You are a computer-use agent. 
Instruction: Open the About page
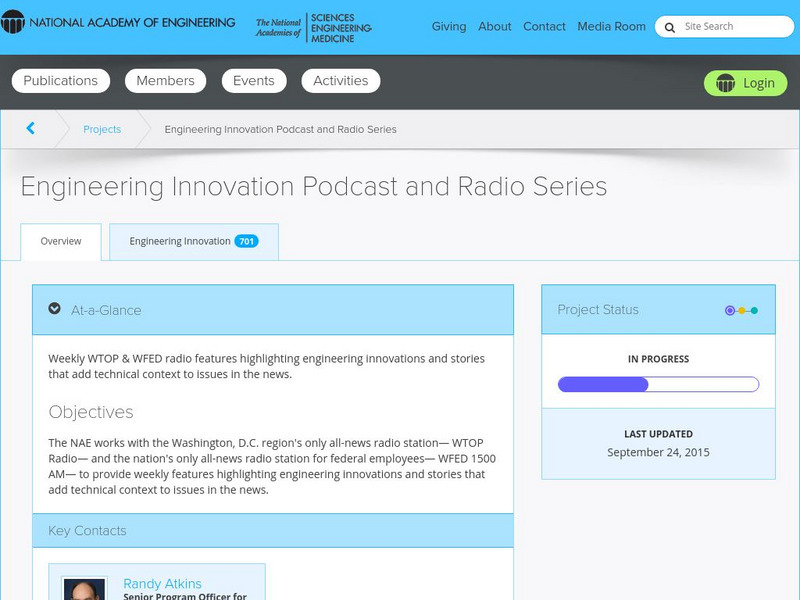(x=494, y=27)
